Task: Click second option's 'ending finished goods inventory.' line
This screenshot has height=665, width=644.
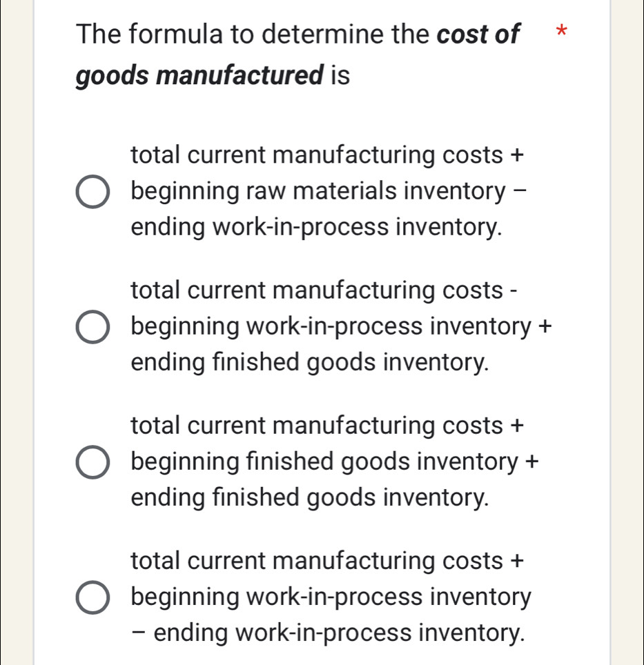Action: (311, 360)
